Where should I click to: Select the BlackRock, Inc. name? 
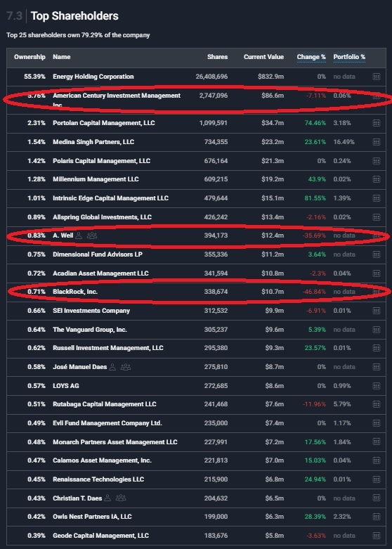point(75,292)
